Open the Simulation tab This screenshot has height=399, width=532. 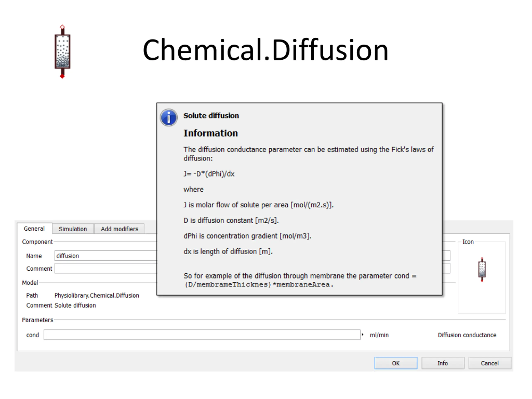coord(73,229)
